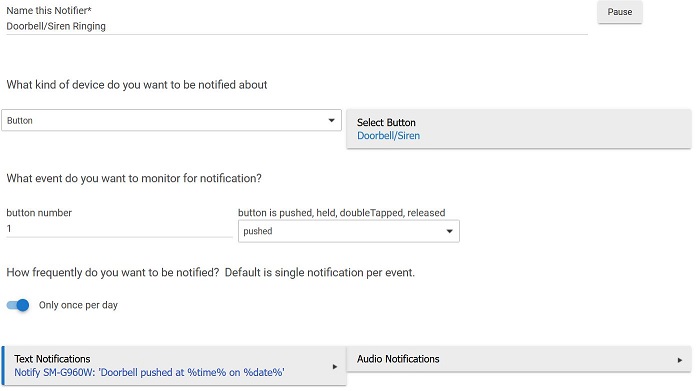Click the Audio Notifications arrow icon
The height and width of the screenshot is (391, 696).
(680, 360)
